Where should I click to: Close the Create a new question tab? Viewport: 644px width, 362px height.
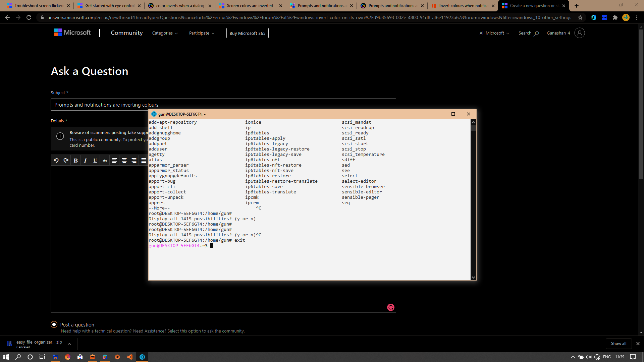pyautogui.click(x=564, y=6)
